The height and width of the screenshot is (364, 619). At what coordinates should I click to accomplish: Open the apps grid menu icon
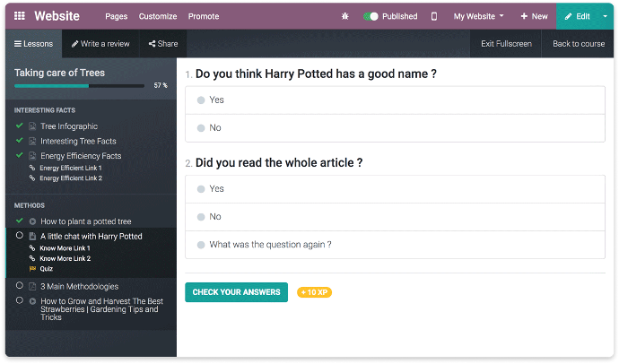click(20, 16)
